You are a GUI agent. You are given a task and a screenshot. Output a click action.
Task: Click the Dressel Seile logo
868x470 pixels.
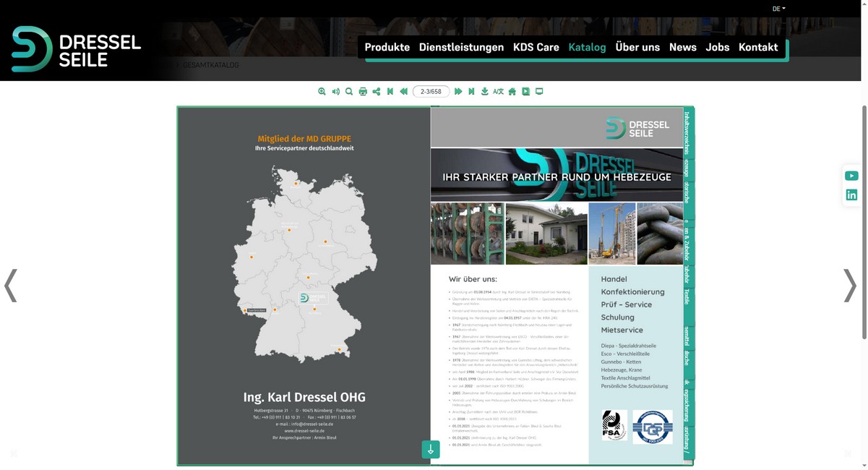(x=76, y=49)
